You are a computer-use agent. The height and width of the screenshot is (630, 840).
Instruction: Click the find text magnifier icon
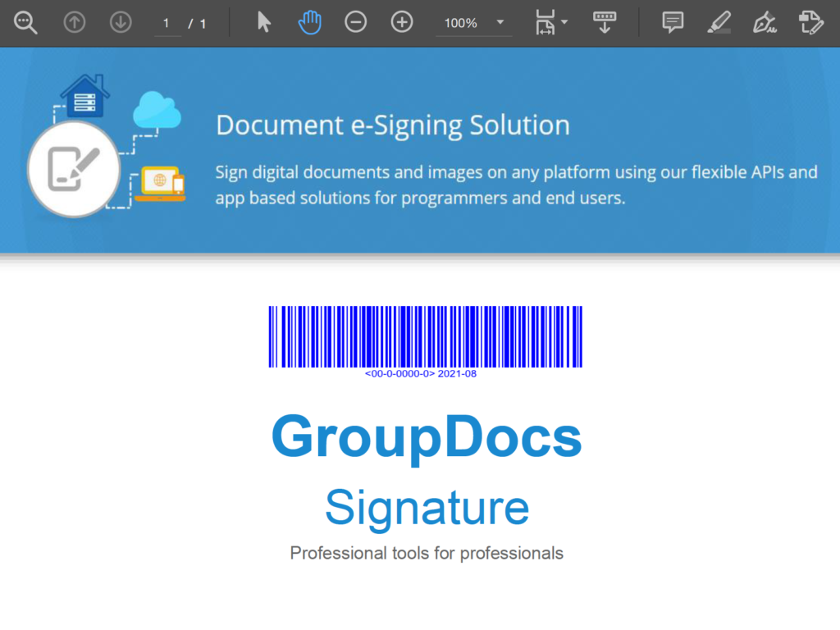pos(26,23)
